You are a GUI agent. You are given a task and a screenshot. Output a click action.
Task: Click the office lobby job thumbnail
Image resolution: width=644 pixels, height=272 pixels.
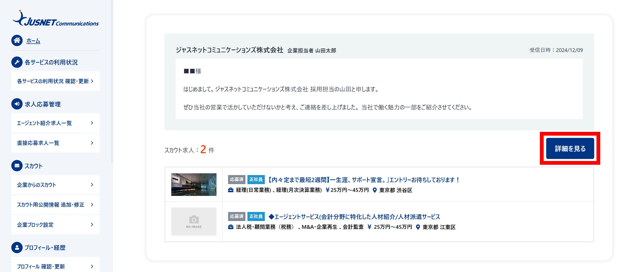point(194,185)
